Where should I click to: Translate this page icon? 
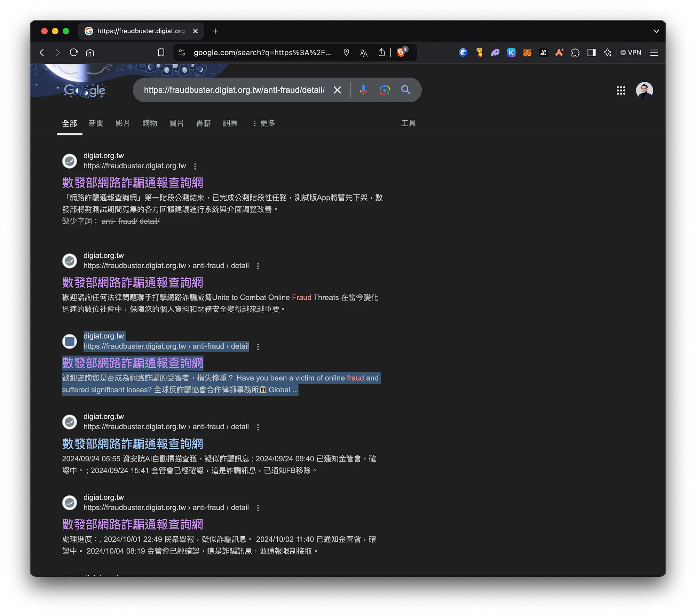tap(363, 53)
